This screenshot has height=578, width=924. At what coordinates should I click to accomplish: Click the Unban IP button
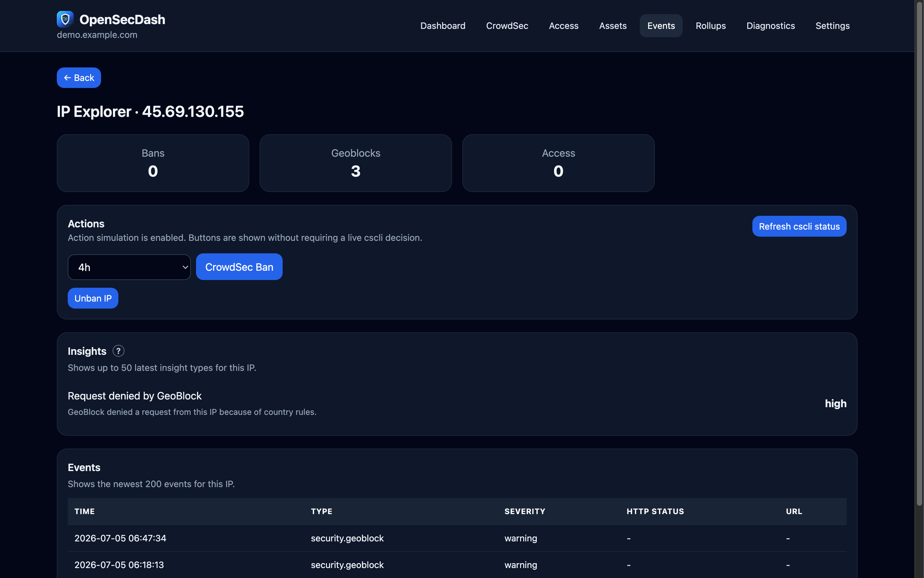[93, 298]
